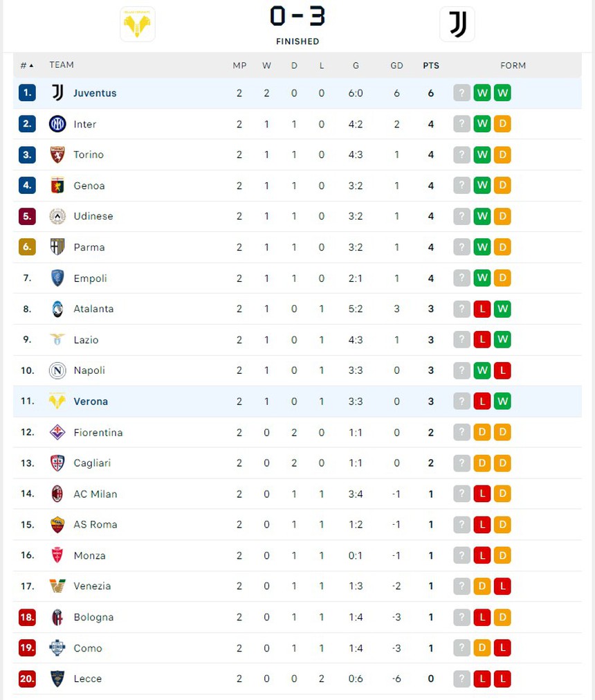Open Juventus team page from the standings
This screenshot has height=700, width=595.
point(95,93)
